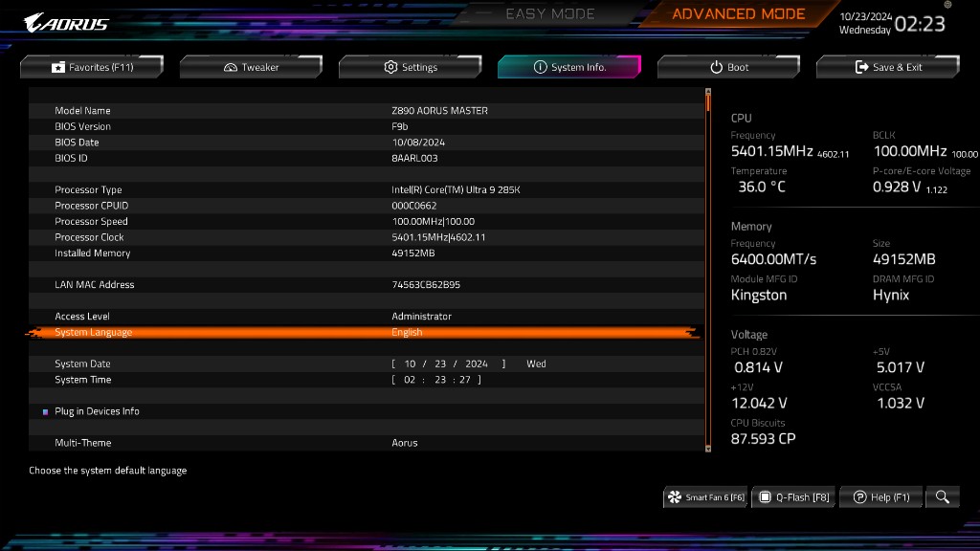The width and height of the screenshot is (980, 551).
Task: Click the exit arrow icon on Save & Exit
Action: (x=862, y=67)
